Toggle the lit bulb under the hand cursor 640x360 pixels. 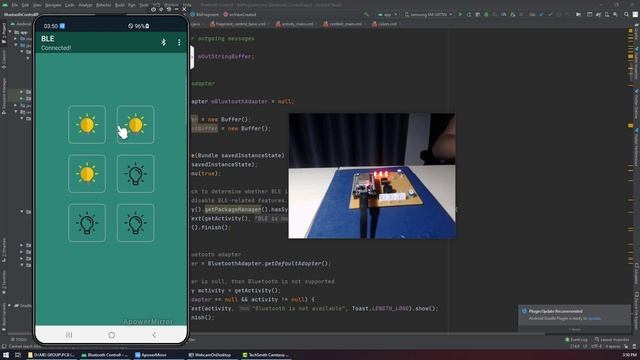point(136,124)
